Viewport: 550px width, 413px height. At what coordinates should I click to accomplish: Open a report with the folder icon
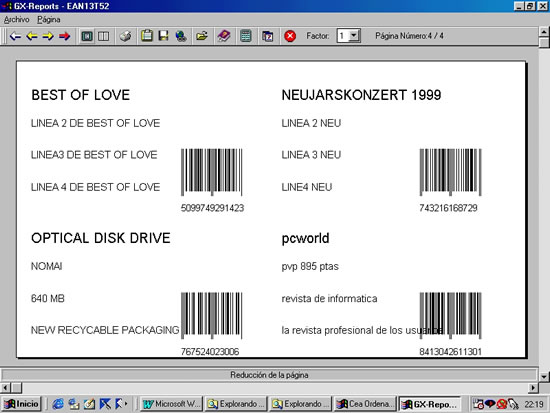point(202,36)
